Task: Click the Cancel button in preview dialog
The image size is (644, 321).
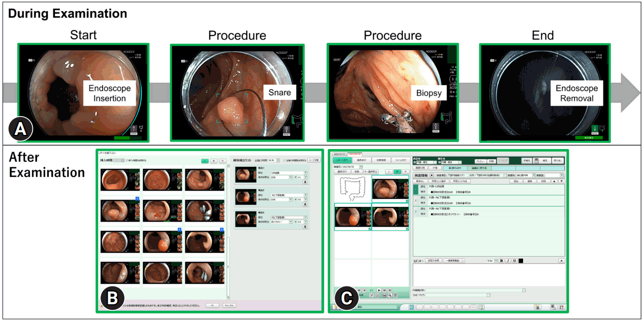Action: click(x=230, y=306)
